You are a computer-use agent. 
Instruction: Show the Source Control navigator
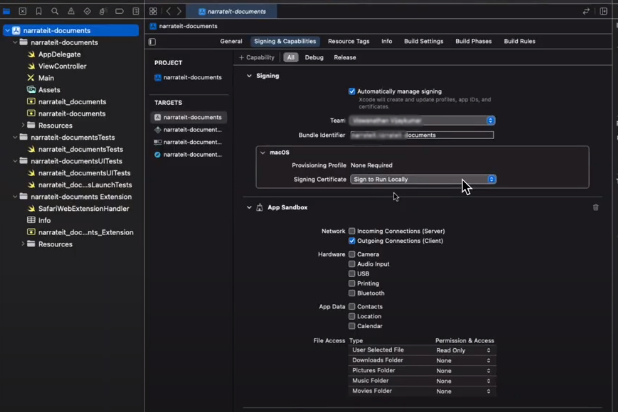pyautogui.click(x=25, y=11)
